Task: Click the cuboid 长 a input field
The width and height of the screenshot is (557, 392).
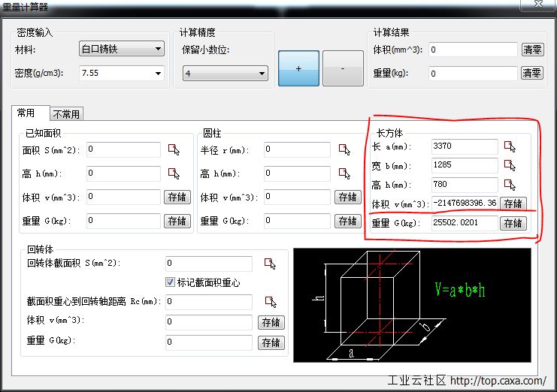Action: (x=464, y=146)
